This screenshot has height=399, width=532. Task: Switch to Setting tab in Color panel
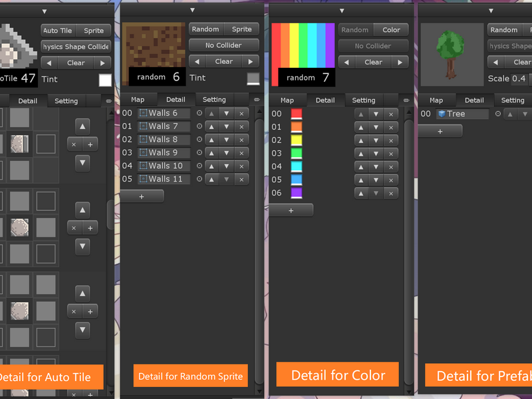tap(363, 100)
